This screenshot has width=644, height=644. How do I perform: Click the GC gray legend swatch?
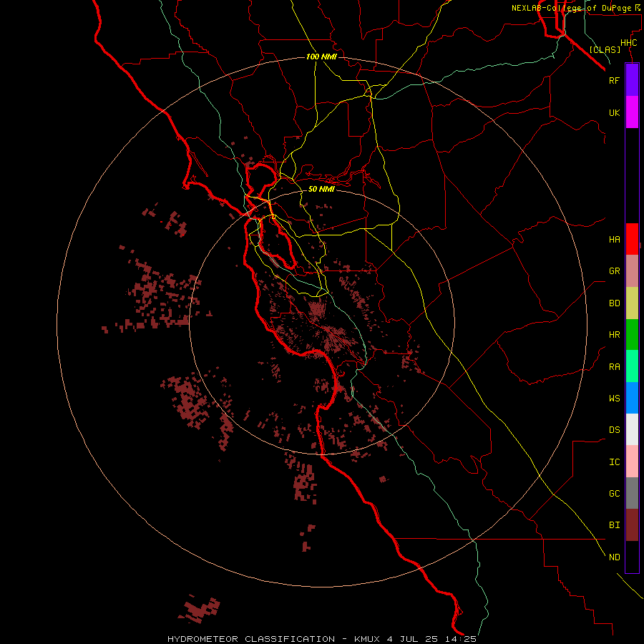click(x=632, y=493)
